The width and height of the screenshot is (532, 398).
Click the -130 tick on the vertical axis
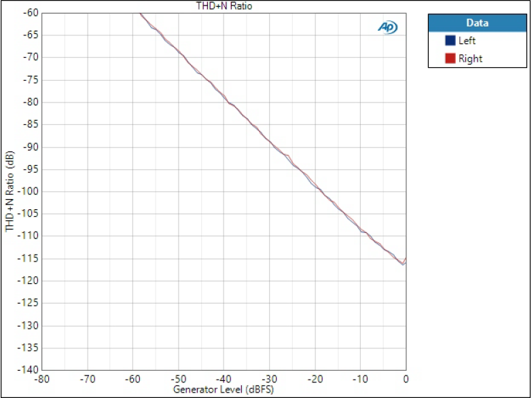coord(28,325)
